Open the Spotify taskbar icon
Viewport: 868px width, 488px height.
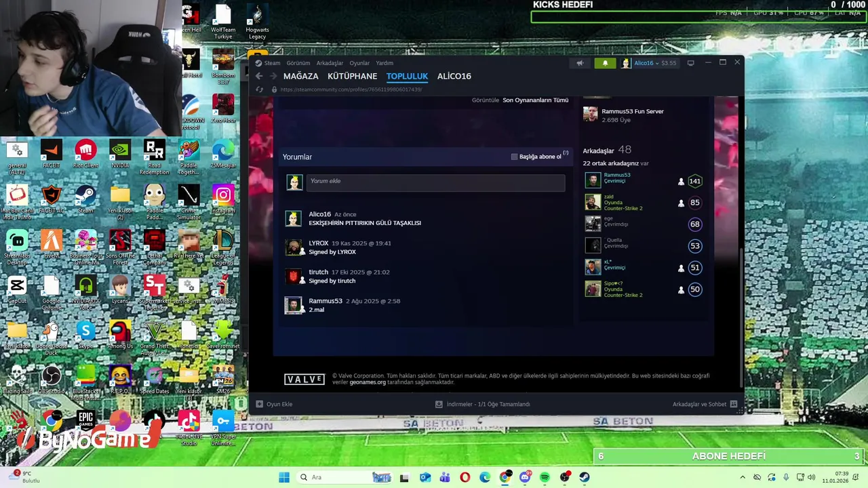pyautogui.click(x=545, y=477)
